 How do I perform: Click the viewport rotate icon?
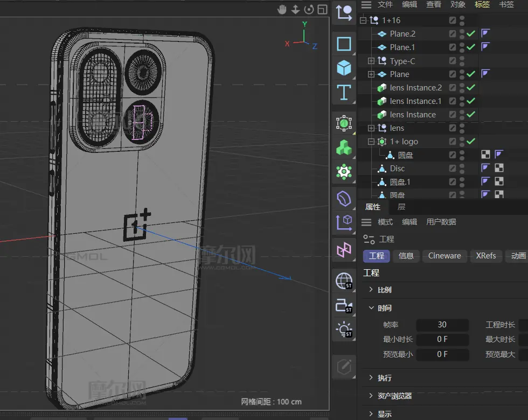(309, 10)
